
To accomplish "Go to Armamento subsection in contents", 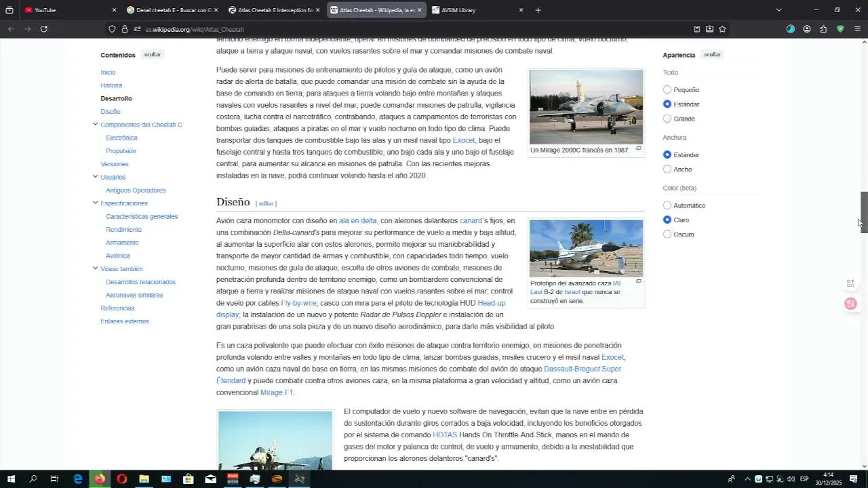I will coord(122,243).
